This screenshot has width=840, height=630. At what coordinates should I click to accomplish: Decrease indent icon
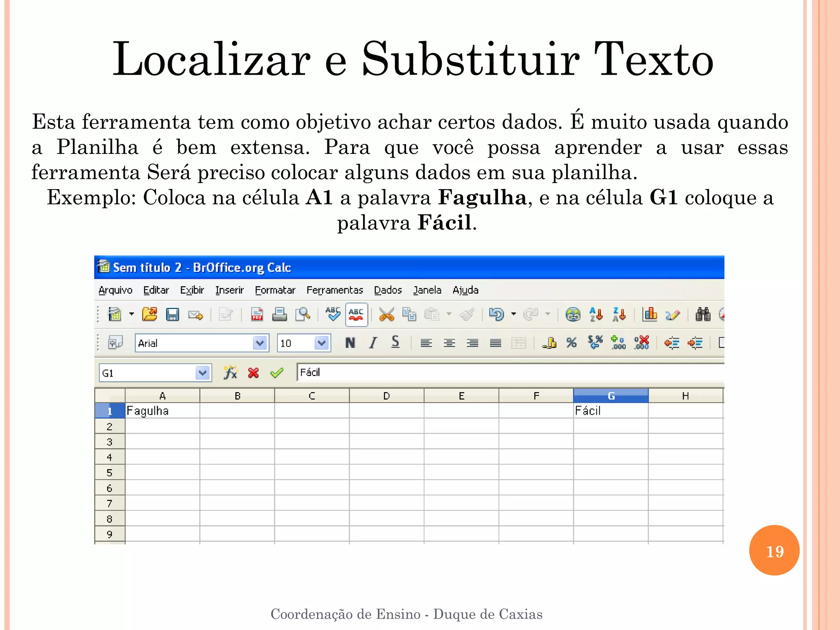[x=672, y=342]
